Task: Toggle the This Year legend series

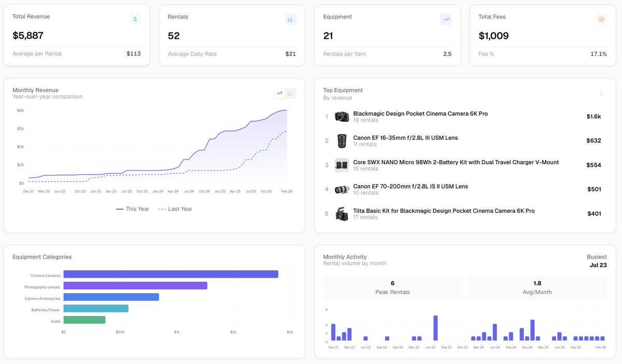Action: (x=133, y=209)
